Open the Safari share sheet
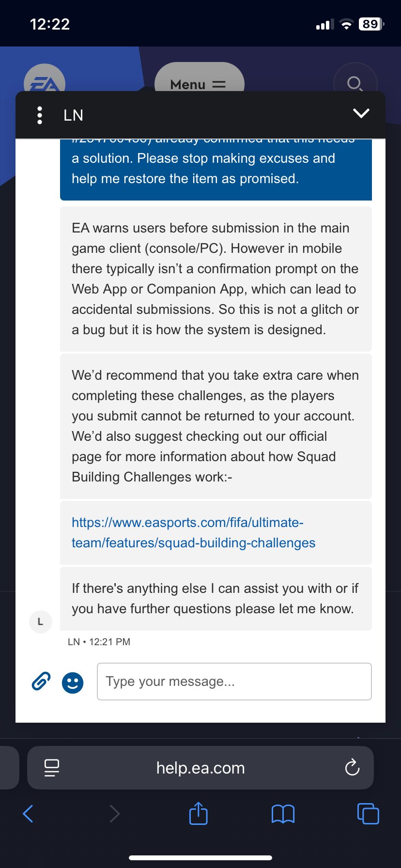 pos(199,814)
